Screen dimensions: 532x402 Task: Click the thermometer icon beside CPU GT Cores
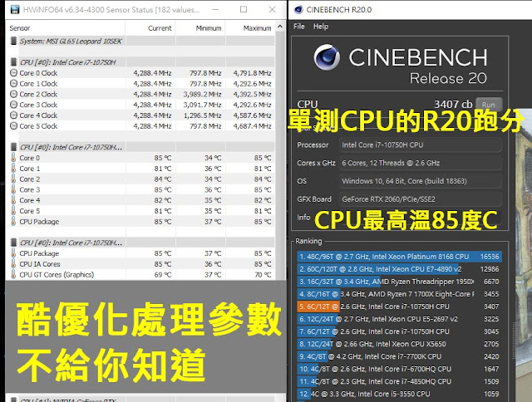(x=13, y=274)
